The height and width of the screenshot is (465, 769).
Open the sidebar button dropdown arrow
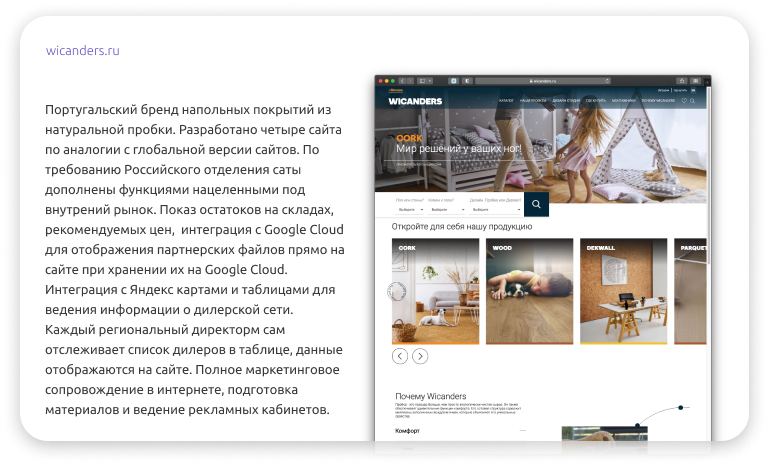click(x=430, y=81)
